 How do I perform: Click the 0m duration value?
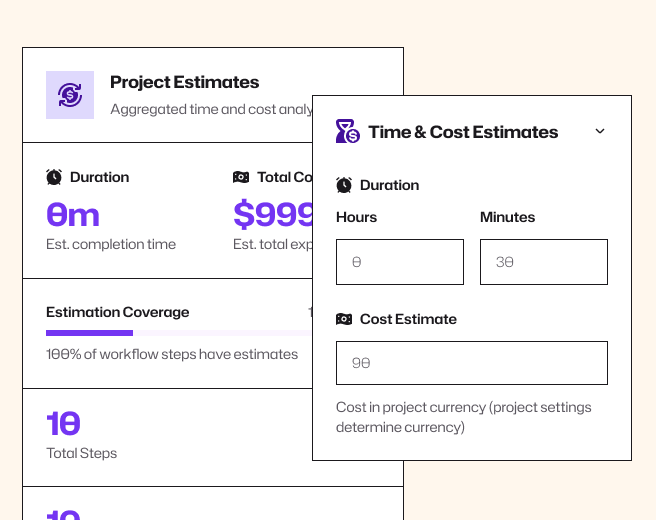[73, 214]
